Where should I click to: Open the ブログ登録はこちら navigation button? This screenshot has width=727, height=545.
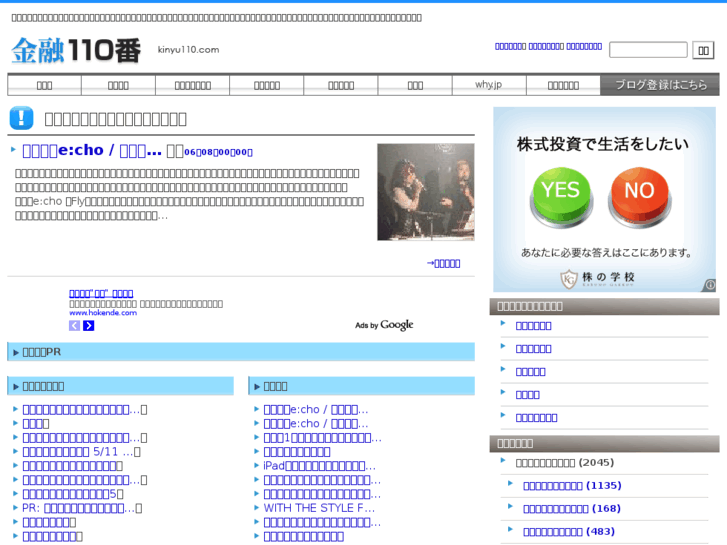tap(660, 85)
